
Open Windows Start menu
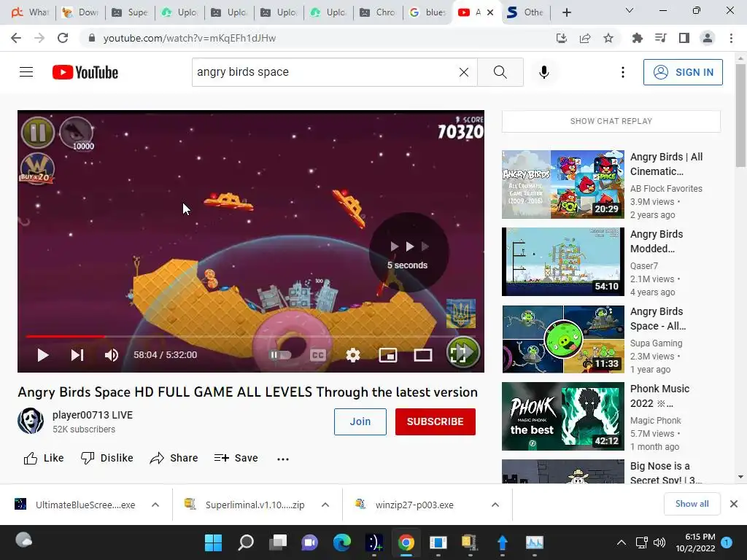(214, 542)
